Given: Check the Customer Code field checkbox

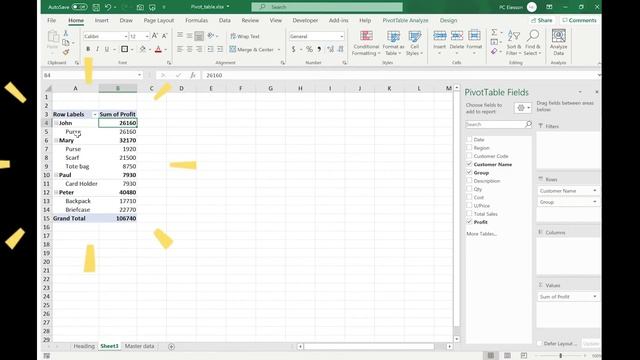Looking at the screenshot, I should tap(469, 156).
